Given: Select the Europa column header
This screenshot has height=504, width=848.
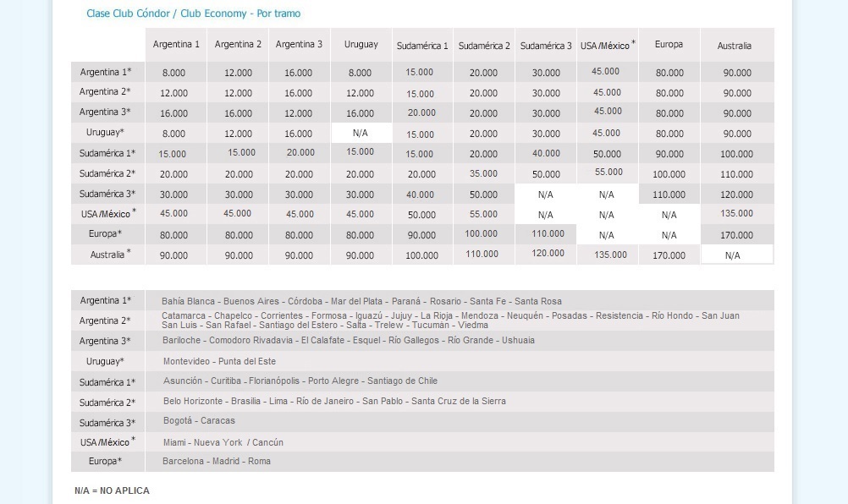Looking at the screenshot, I should pyautogui.click(x=669, y=44).
